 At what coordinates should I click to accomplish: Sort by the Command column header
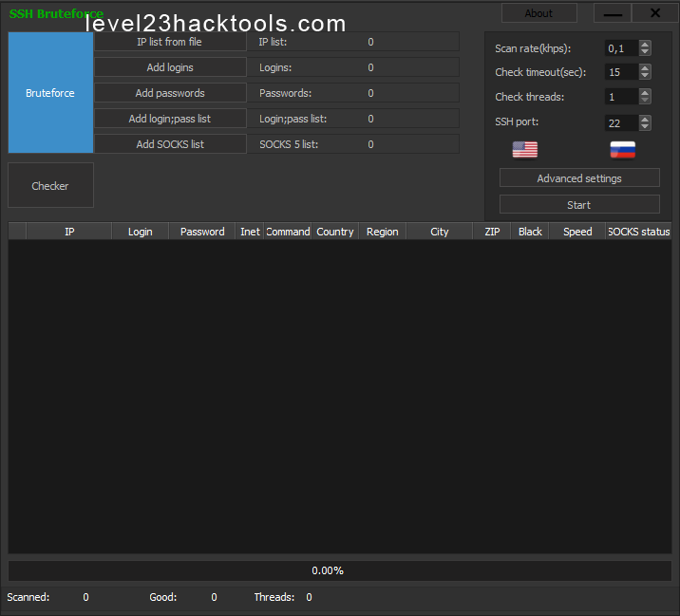pos(288,232)
